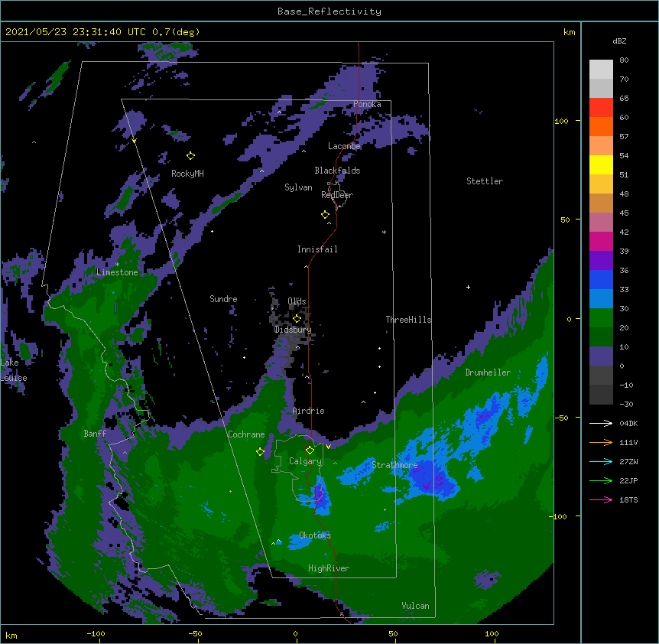Viewport: 659px width, 644px height.
Task: Click the Blackfalds city label
Action: coord(337,171)
